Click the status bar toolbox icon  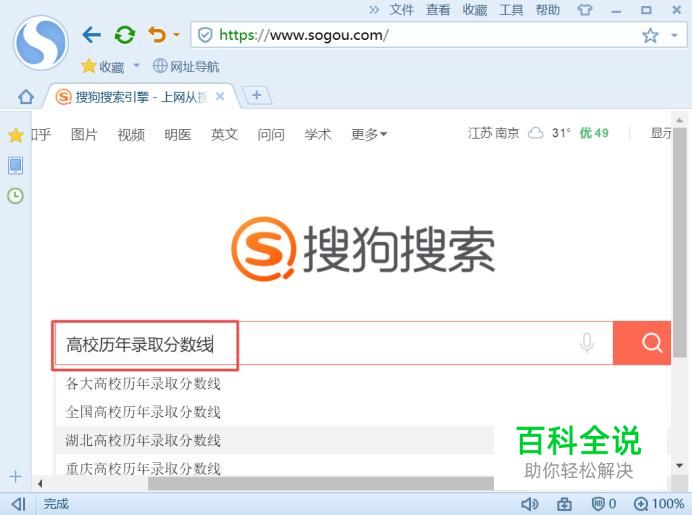tap(564, 504)
